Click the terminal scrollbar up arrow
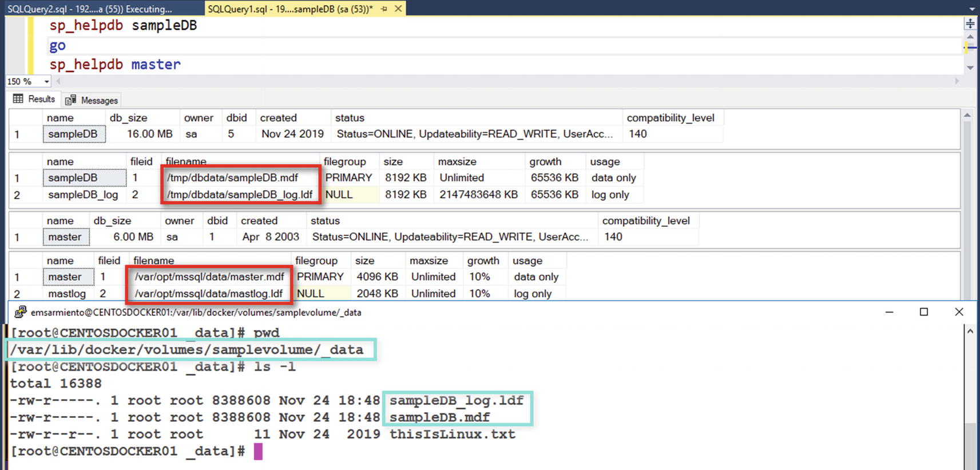This screenshot has width=980, height=470. click(970, 331)
